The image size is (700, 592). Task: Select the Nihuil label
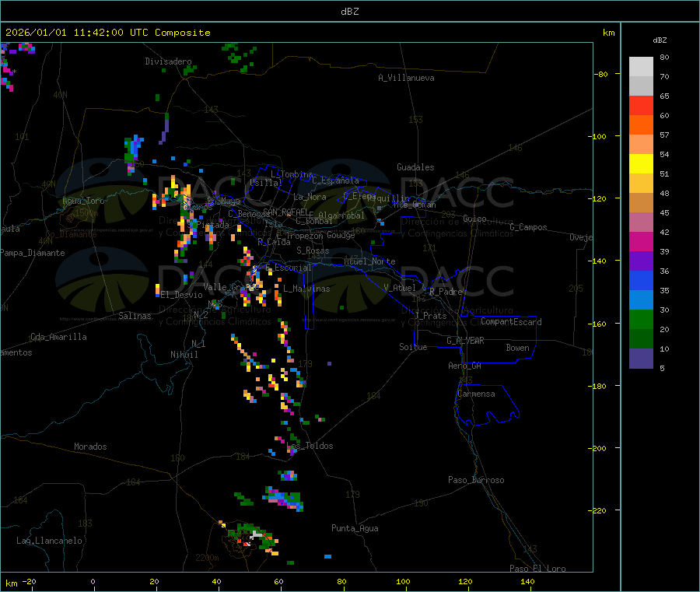tap(184, 355)
